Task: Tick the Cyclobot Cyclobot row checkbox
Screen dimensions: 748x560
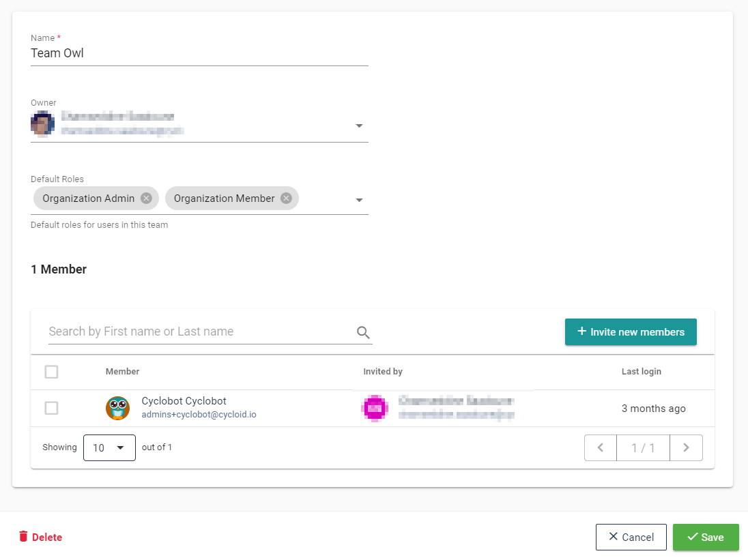Action: pyautogui.click(x=51, y=408)
